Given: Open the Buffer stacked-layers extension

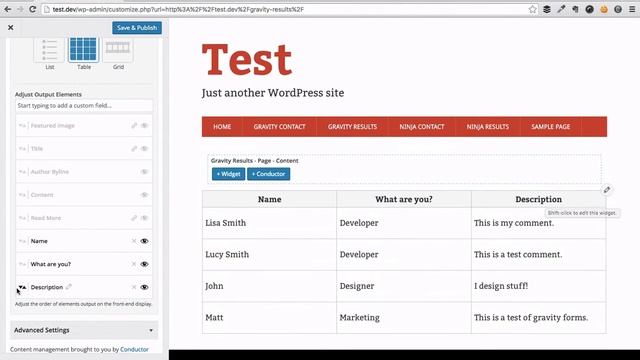Looking at the screenshot, I should point(547,9).
